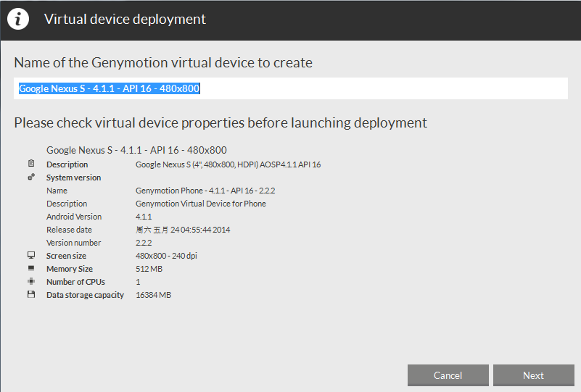
Task: Click the storage value '16384 MB'
Action: (x=153, y=295)
